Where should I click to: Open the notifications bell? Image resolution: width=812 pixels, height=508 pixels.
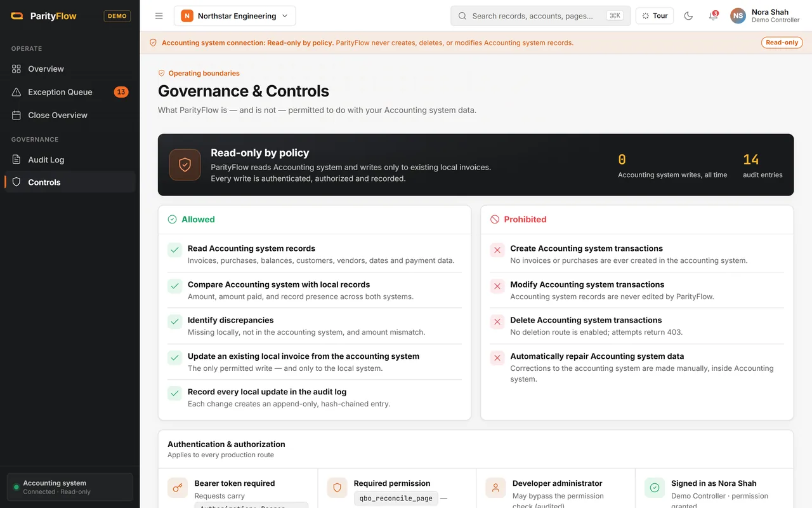click(x=714, y=16)
